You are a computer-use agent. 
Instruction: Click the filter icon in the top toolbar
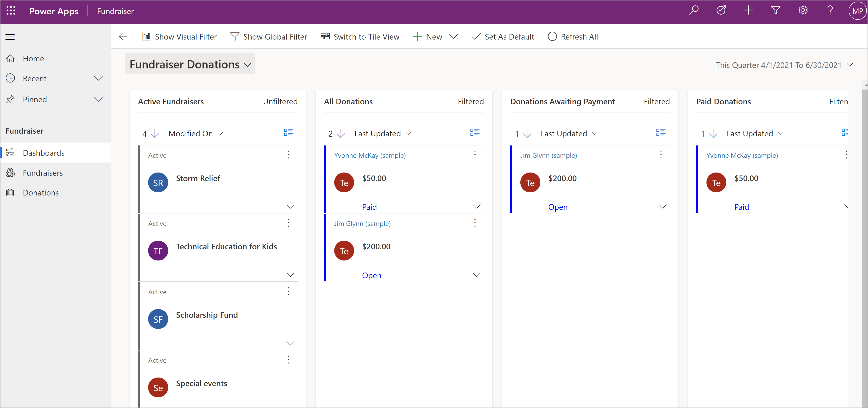[x=775, y=10]
